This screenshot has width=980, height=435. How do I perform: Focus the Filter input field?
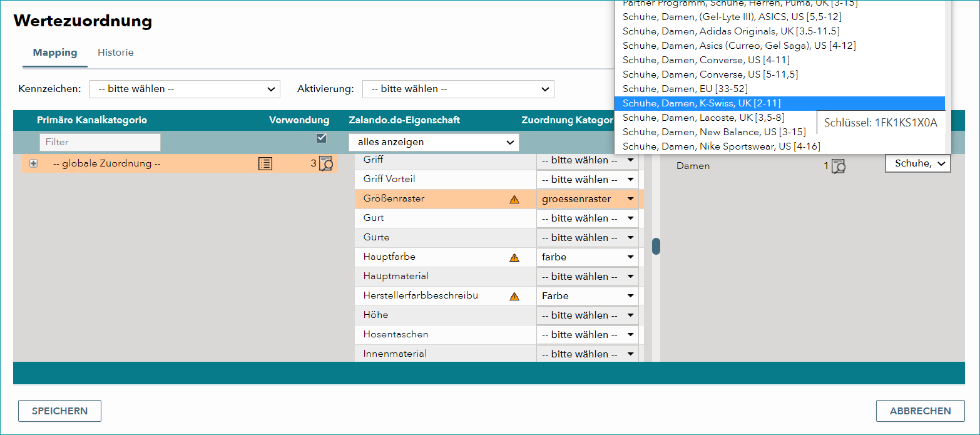click(x=100, y=142)
